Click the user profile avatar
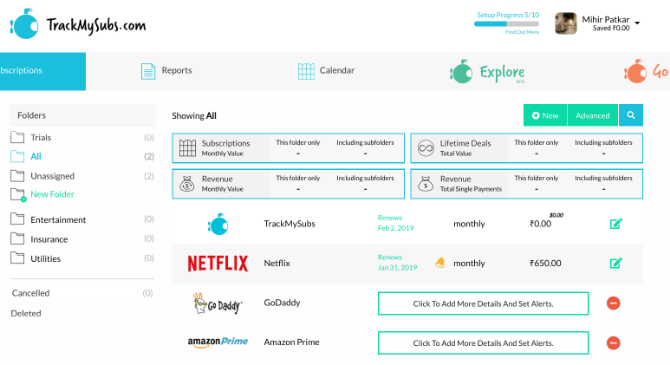Screen dimensions: 670x365 tap(566, 23)
